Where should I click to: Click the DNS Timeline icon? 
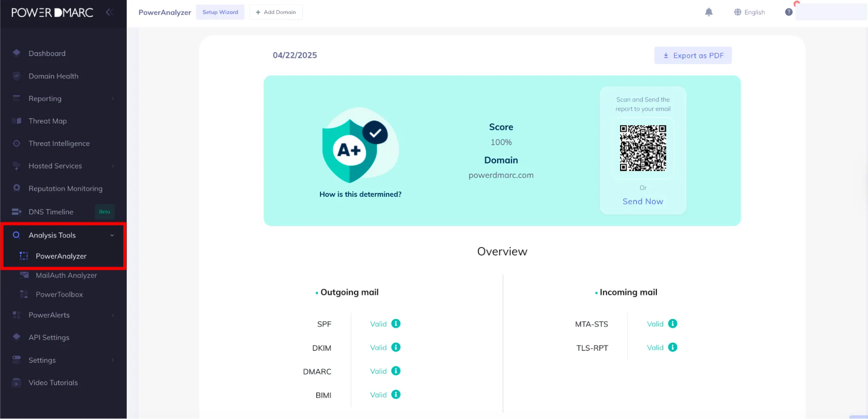(x=17, y=212)
